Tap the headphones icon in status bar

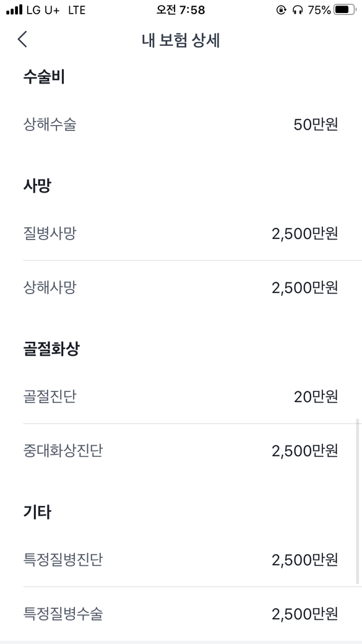pos(297,11)
